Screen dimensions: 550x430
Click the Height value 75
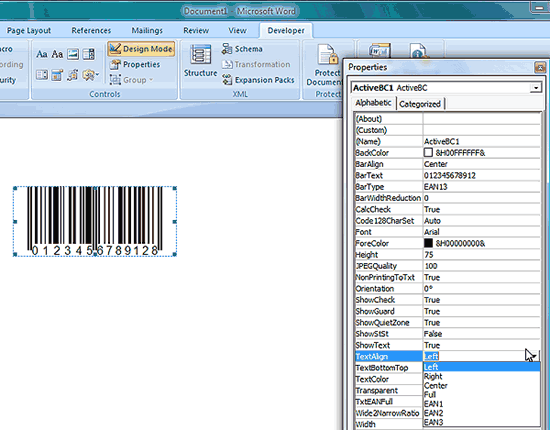[482, 255]
